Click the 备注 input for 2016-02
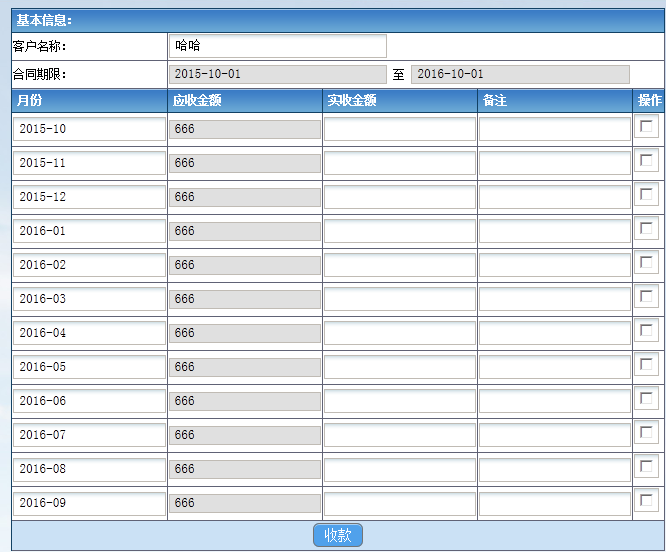Image resolution: width=666 pixels, height=552 pixels. 555,265
